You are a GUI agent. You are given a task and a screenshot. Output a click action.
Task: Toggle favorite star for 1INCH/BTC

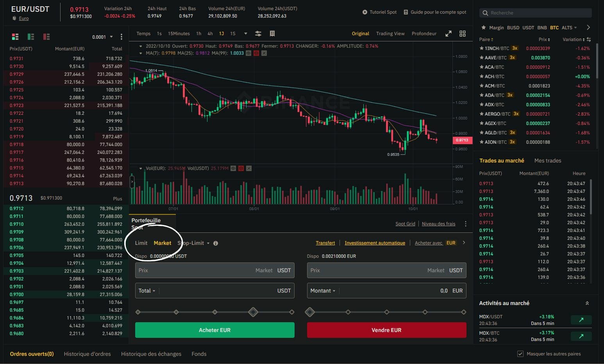(481, 48)
